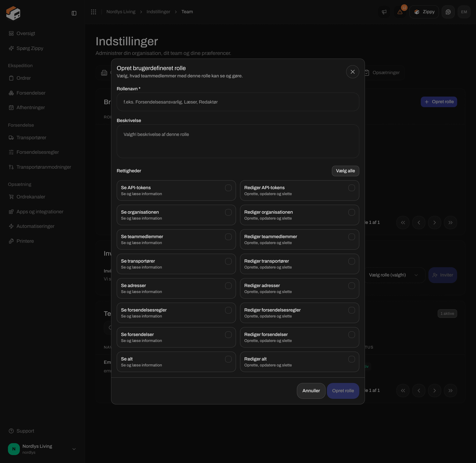Click Annuller button

pyautogui.click(x=311, y=391)
